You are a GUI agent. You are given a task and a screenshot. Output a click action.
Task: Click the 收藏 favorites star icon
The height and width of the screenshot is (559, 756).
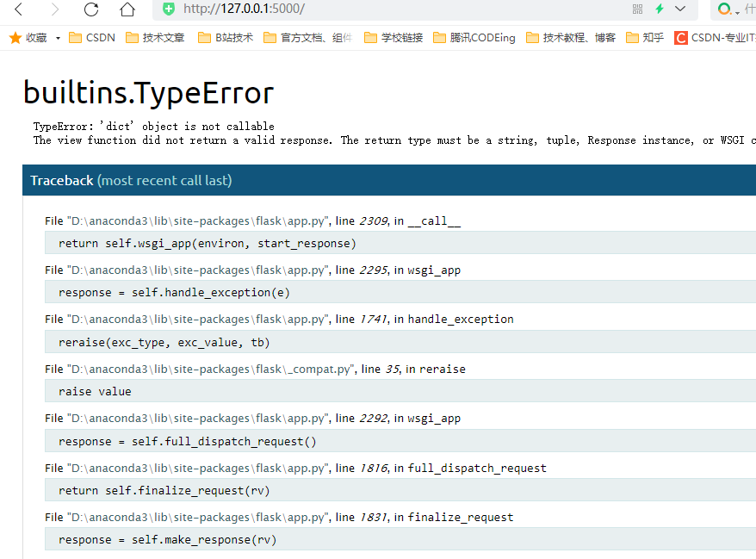(x=15, y=38)
